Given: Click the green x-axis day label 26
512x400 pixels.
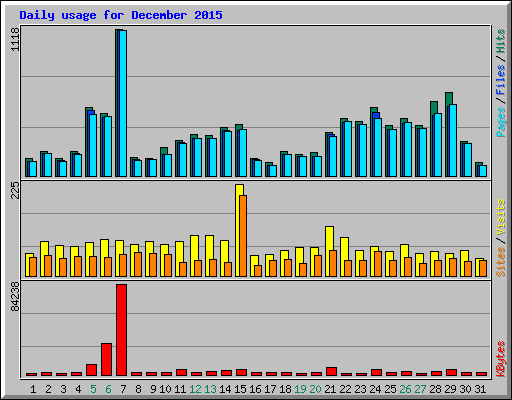Looking at the screenshot, I should [405, 389].
